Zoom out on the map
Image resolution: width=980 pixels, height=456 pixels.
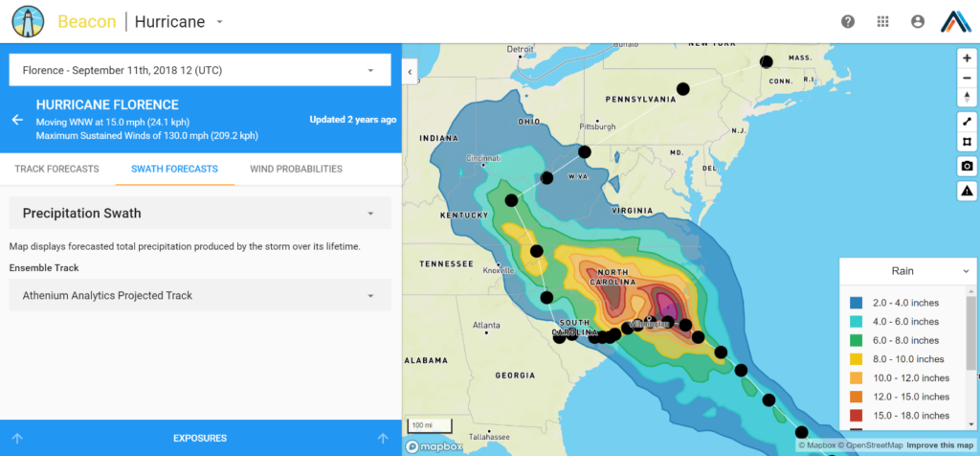[967, 78]
